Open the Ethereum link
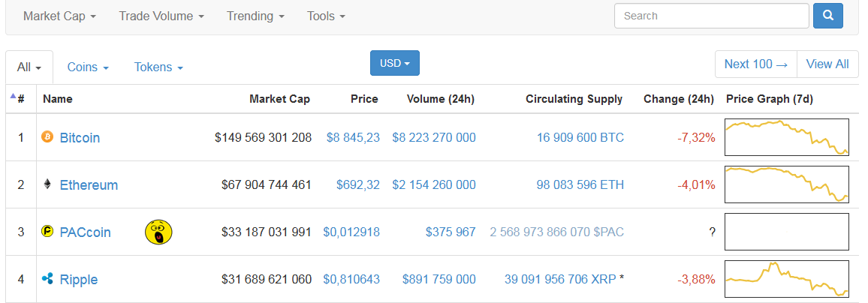This screenshot has height=303, width=868. click(89, 184)
